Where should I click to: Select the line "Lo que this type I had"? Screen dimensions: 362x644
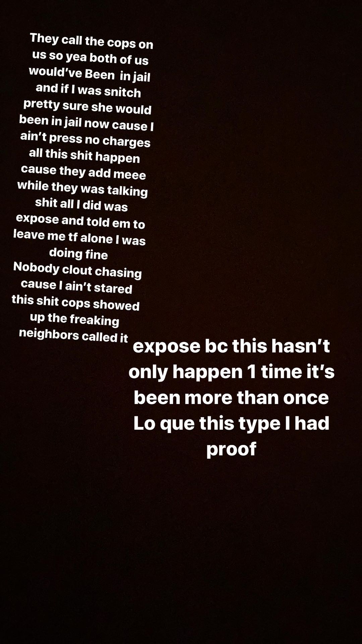pyautogui.click(x=231, y=424)
